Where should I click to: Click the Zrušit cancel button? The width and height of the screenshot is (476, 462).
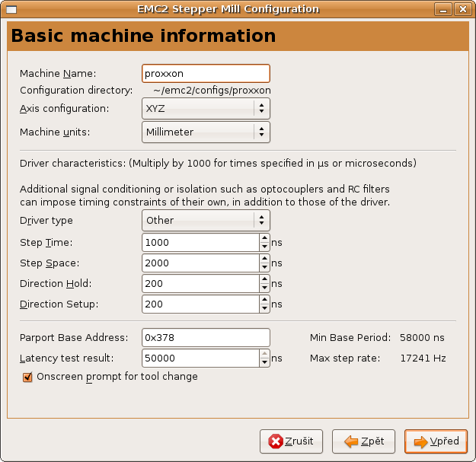pyautogui.click(x=291, y=441)
